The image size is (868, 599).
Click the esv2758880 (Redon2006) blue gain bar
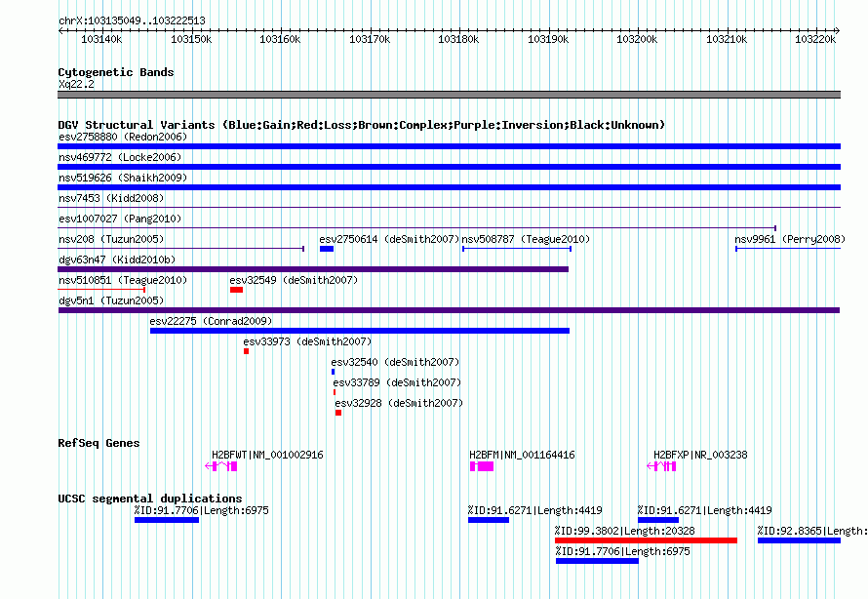coord(449,146)
